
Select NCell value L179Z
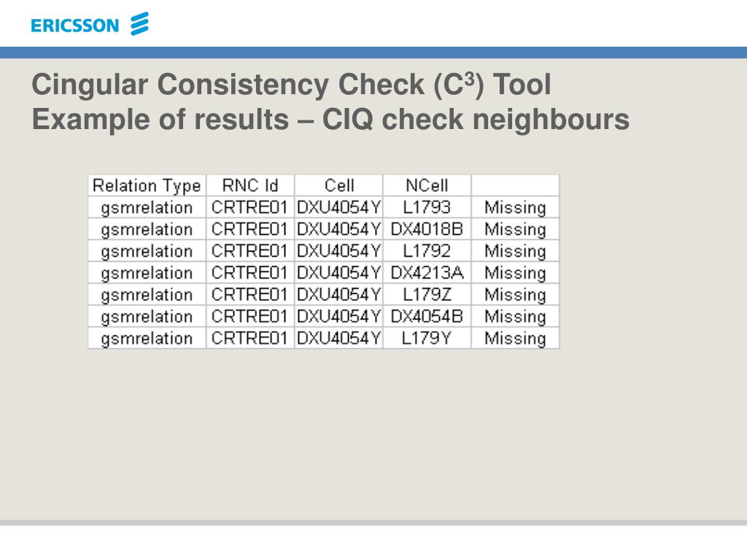coord(427,295)
